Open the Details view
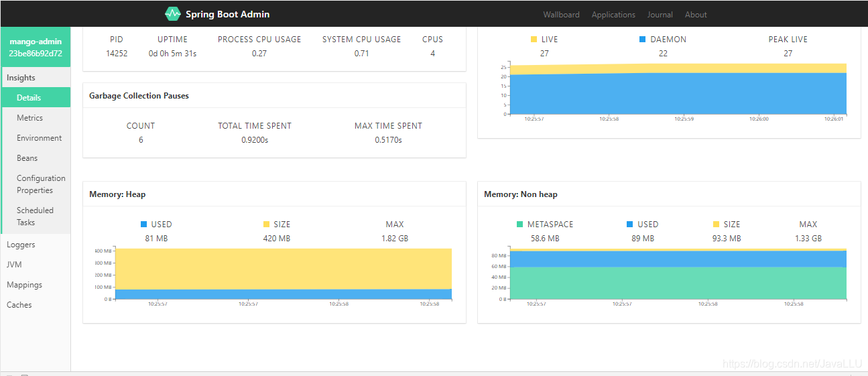The image size is (868, 376). (36, 98)
